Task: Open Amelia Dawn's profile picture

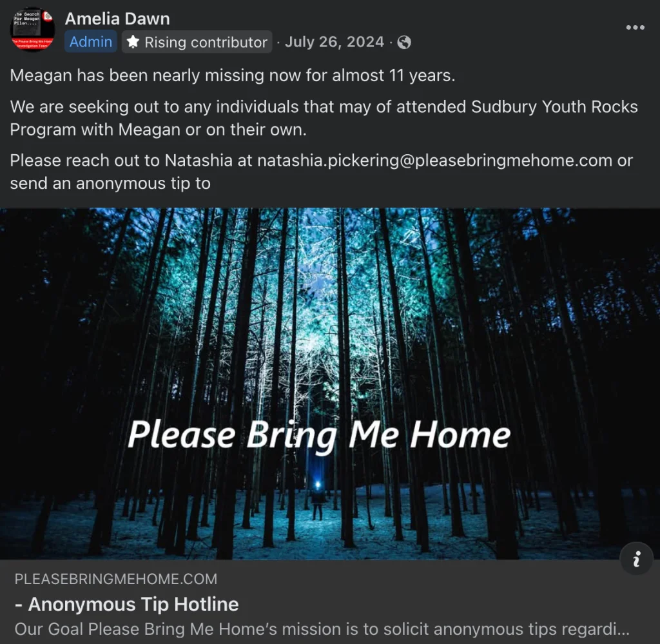Action: (x=32, y=30)
